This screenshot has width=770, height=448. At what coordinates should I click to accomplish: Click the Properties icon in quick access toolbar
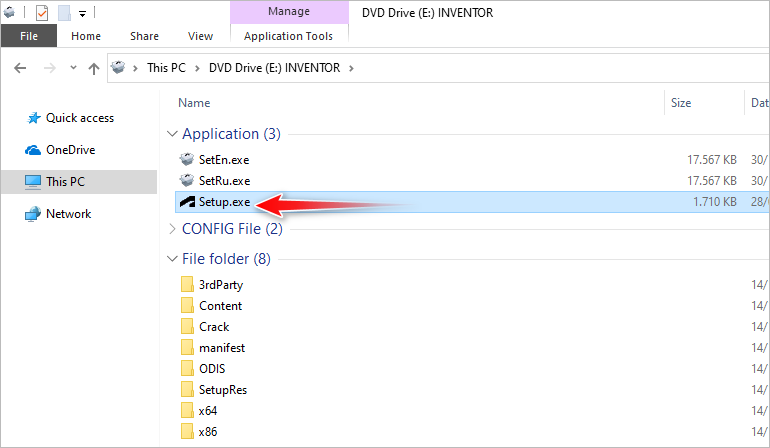(x=41, y=13)
